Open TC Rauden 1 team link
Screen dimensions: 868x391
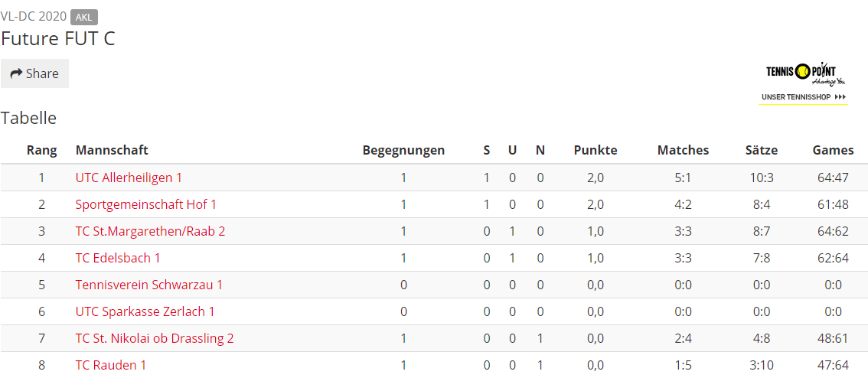click(111, 365)
